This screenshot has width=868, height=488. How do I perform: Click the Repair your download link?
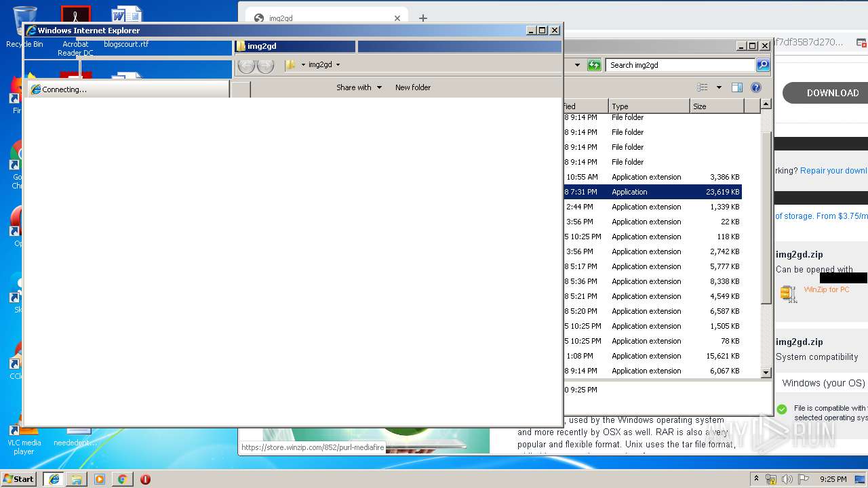tap(834, 171)
